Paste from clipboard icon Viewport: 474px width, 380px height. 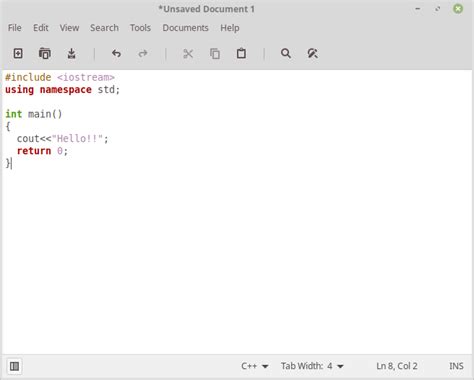click(241, 53)
